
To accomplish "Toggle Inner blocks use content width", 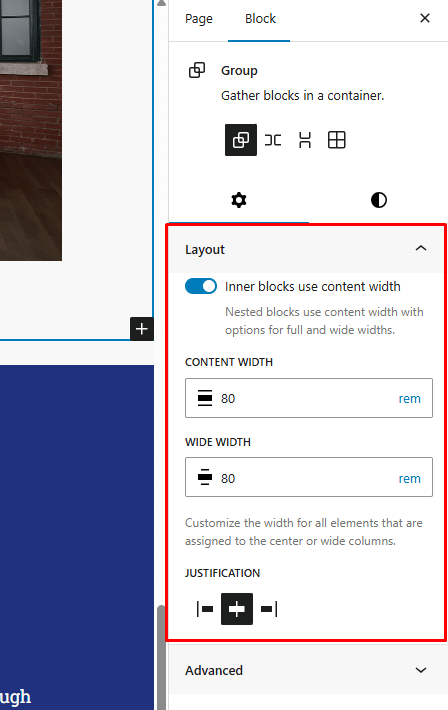I will coord(201,287).
